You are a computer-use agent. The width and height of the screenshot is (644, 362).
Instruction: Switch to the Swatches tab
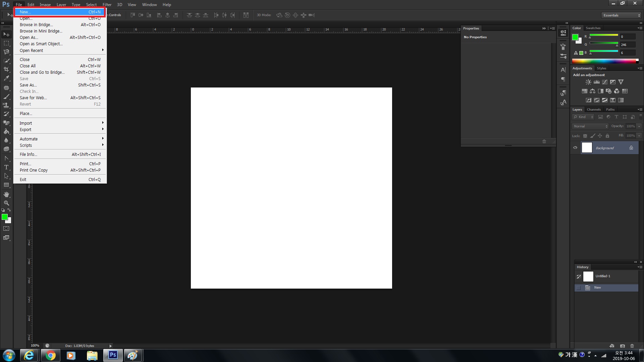point(593,28)
